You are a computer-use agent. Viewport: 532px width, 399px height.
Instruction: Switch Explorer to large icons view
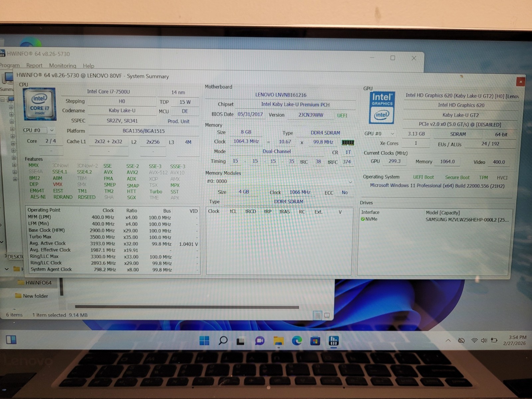point(327,316)
